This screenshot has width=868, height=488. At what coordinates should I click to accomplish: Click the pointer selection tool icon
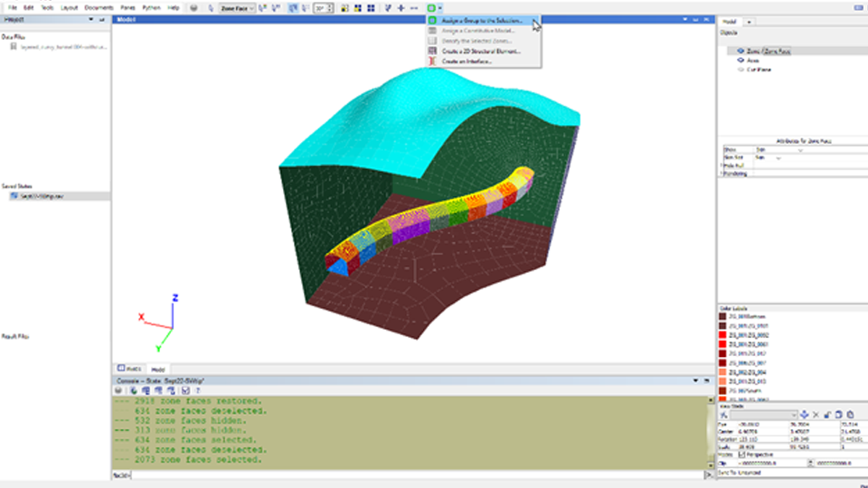click(x=211, y=8)
